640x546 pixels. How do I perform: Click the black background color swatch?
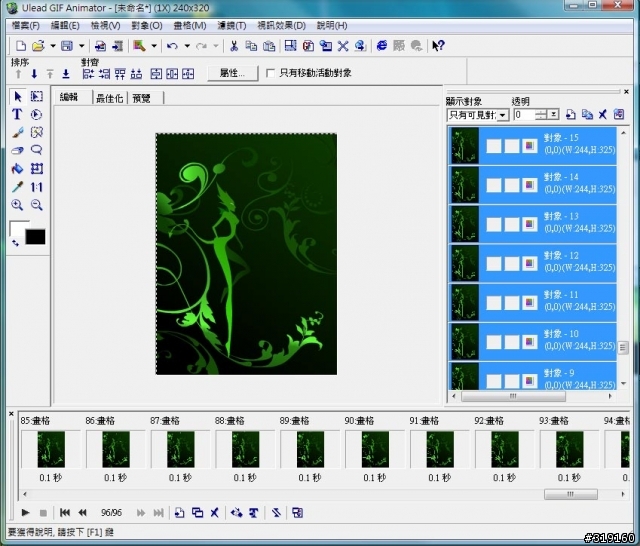click(x=36, y=237)
